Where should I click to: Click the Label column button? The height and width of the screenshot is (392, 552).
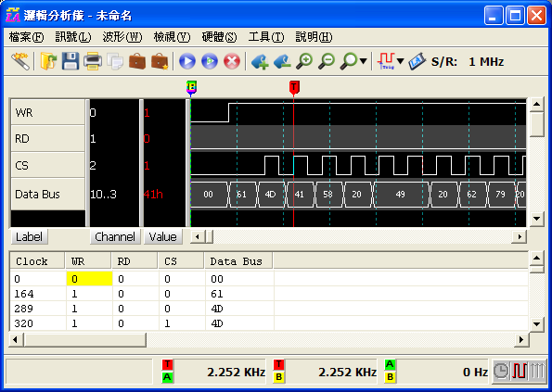click(29, 236)
